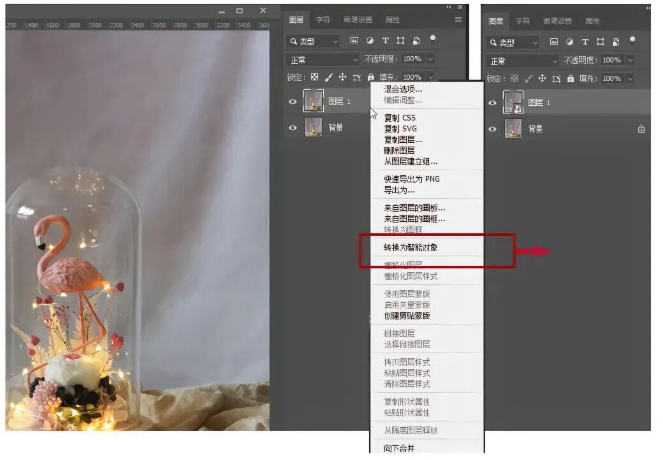Select the 背景 layer thumbnail in the left panel

(x=313, y=127)
